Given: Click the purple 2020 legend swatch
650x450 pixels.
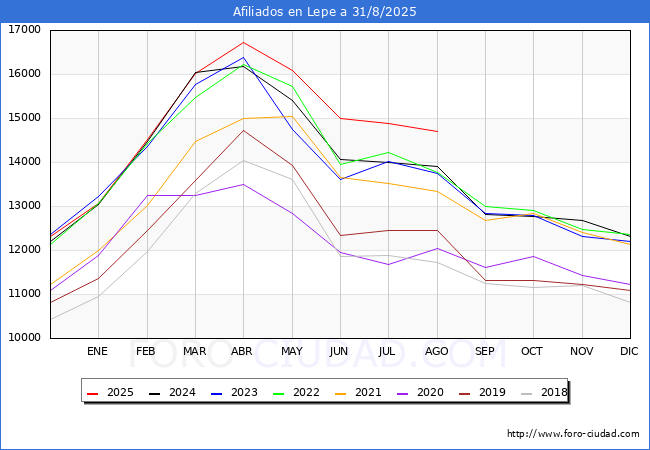Looking at the screenshot, I should coord(403,393).
